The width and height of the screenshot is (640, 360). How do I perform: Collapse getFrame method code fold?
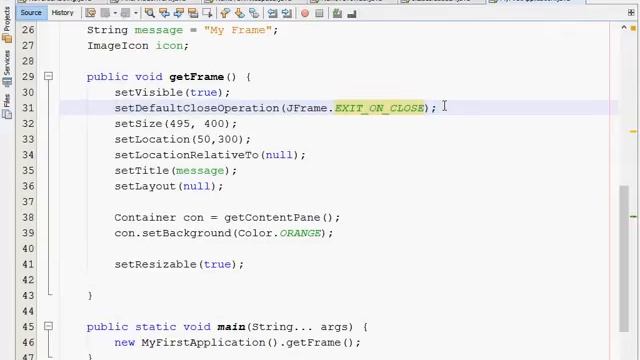[x=48, y=76]
